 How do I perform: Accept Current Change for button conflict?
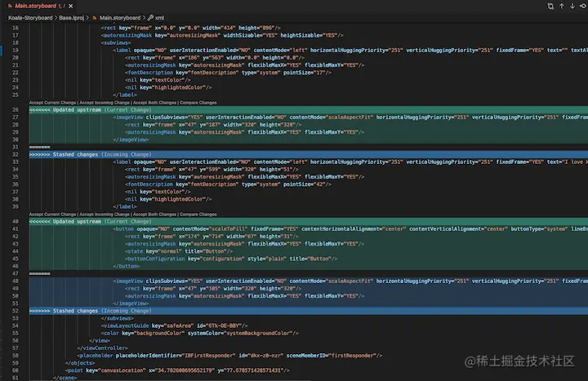52,215
